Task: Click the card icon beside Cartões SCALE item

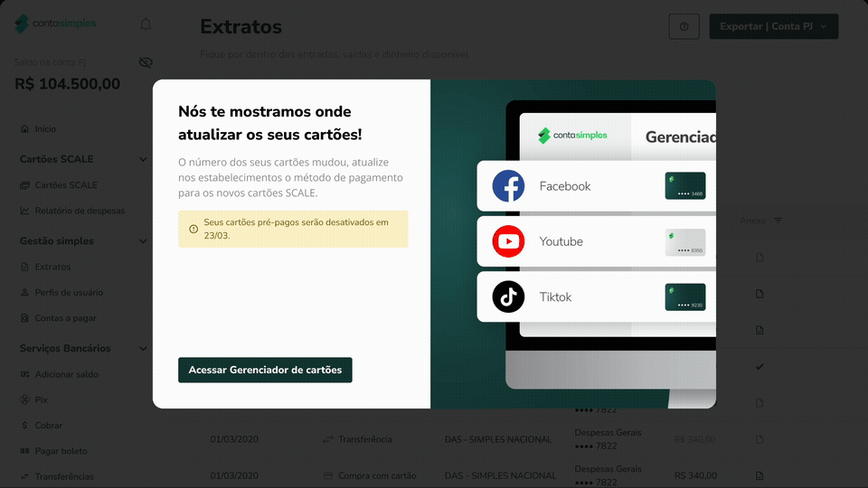Action: tap(24, 184)
